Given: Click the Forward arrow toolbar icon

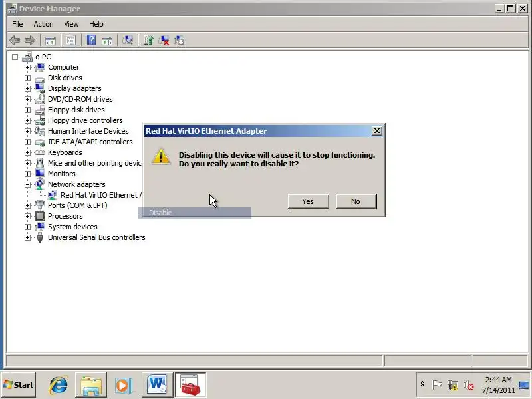Looking at the screenshot, I should tap(30, 41).
